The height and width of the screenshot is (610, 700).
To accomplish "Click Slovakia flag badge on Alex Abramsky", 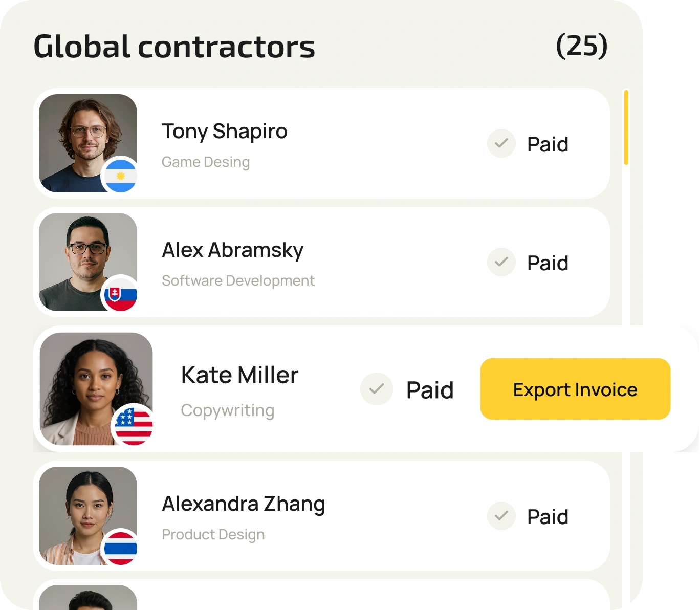I will (x=121, y=294).
